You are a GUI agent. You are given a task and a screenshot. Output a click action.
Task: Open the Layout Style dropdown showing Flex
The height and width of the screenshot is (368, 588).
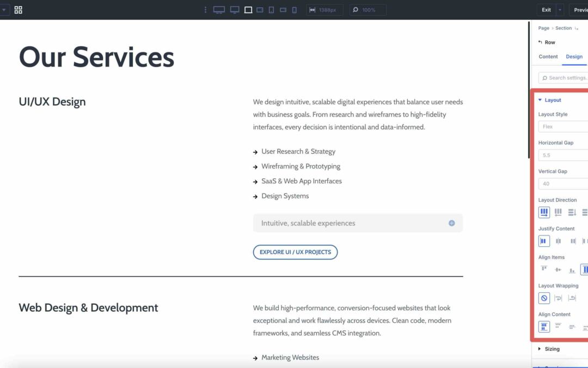562,126
